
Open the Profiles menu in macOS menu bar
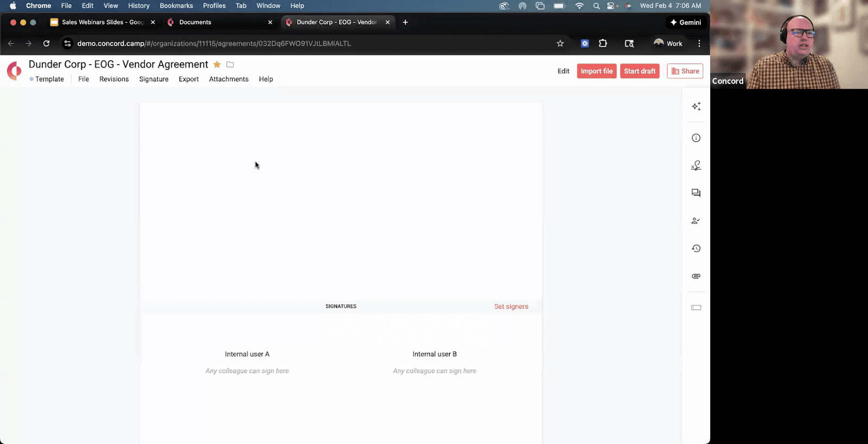[x=214, y=6]
